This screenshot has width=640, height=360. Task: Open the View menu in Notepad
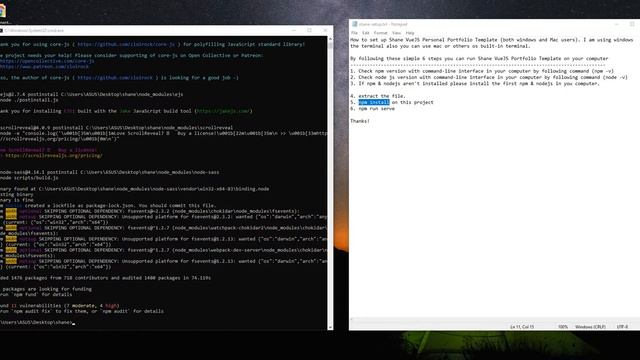click(396, 33)
